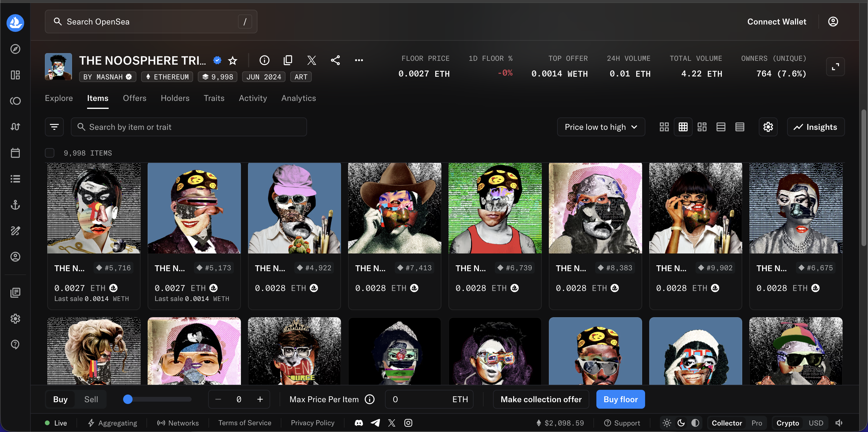
Task: Open the Rewards anchor icon in sidebar
Action: 15,205
